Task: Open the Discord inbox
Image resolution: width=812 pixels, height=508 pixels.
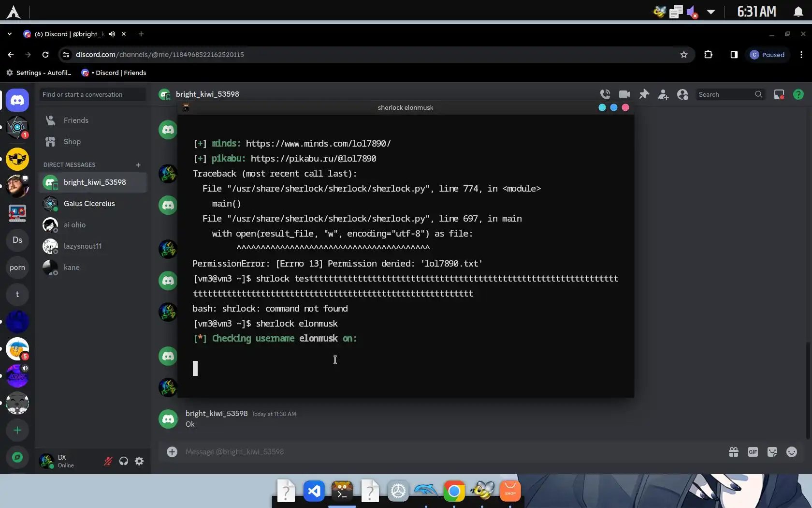Action: (779, 94)
